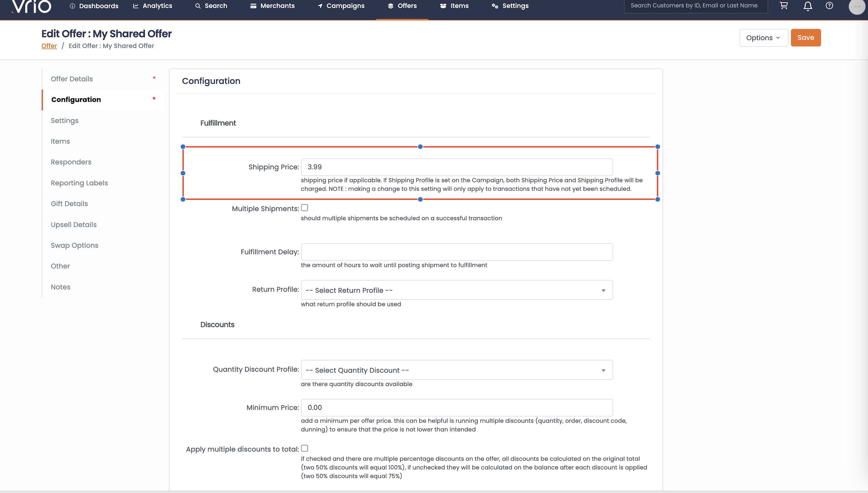Open the shopping cart icon
The height and width of the screenshot is (493, 868).
pos(784,6)
